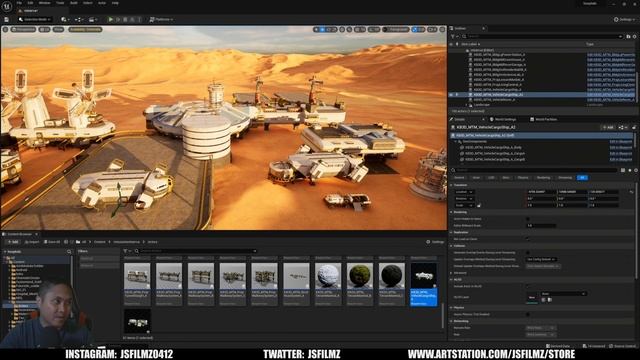The image size is (640, 360).
Task: Click the Content Browser asset scrollbar
Action: pyautogui.click(x=443, y=315)
